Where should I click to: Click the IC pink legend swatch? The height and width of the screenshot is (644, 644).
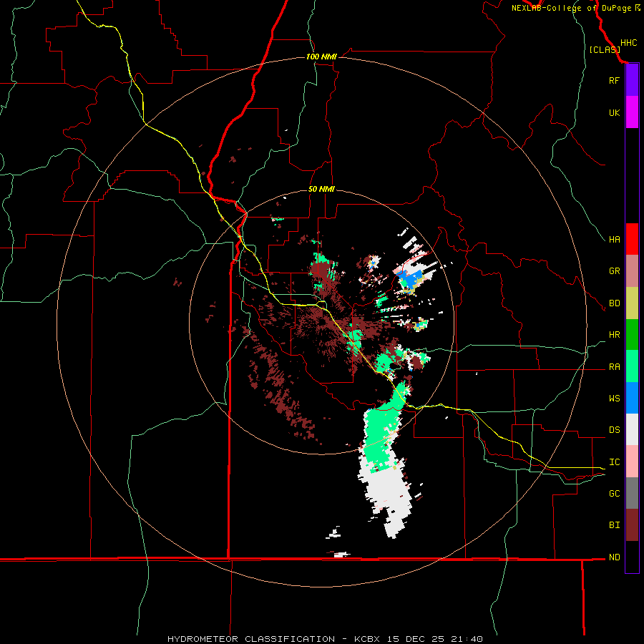click(x=632, y=462)
